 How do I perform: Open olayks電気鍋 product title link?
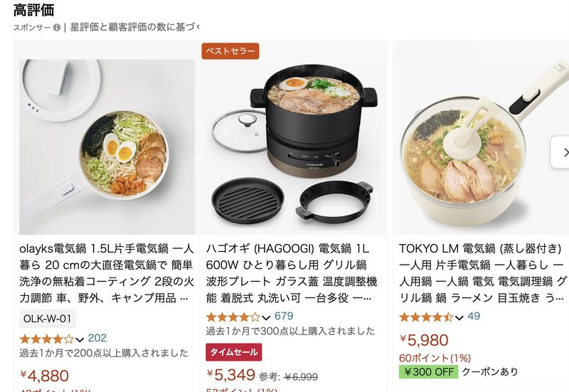pos(107,273)
